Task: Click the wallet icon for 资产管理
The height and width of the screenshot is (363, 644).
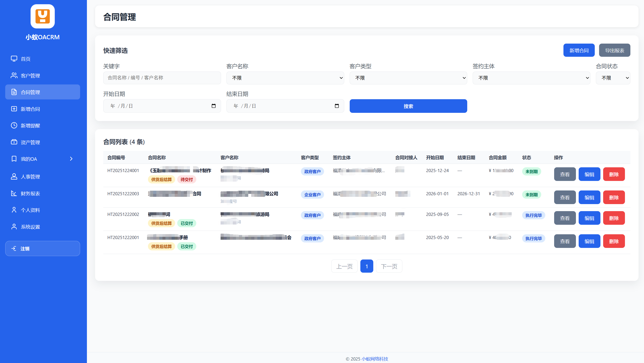Action: [14, 142]
